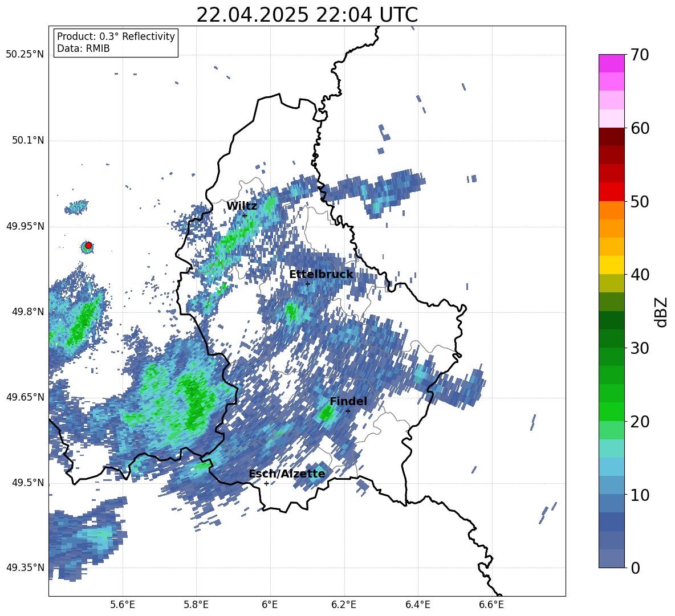Viewport: 675px width, 616px height.
Task: Click the magenta top segment of colorbar
Action: coord(612,63)
